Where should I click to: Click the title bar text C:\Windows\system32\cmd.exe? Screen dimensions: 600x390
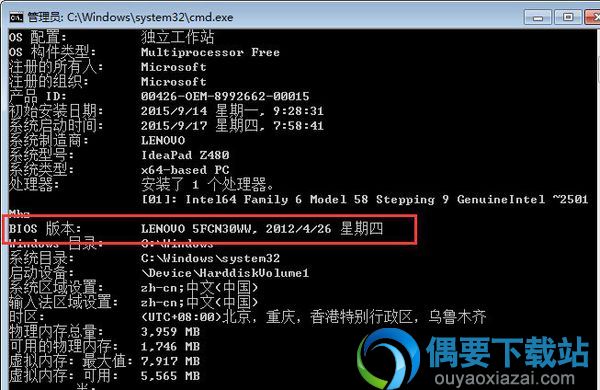pos(150,17)
